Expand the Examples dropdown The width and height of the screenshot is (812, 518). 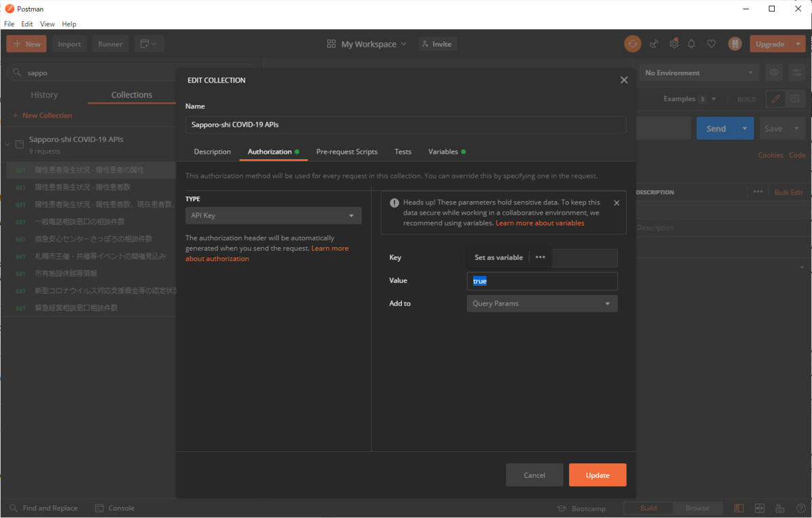690,99
